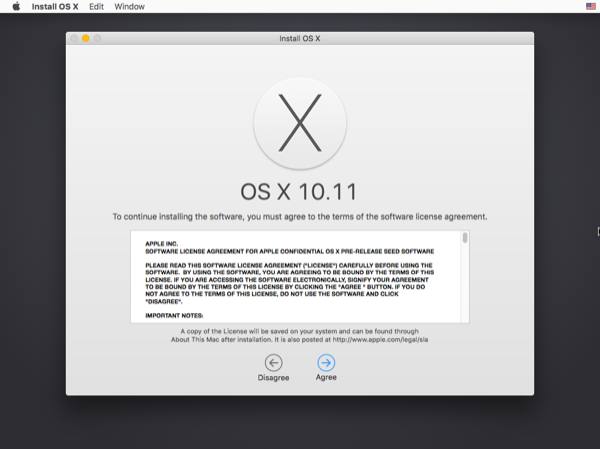The height and width of the screenshot is (449, 600).
Task: Open the Apple menu
Action: 16,7
